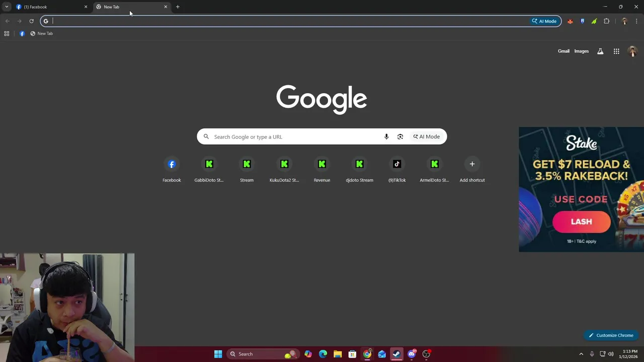
Task: Open Copilot from the taskbar
Action: point(308,354)
